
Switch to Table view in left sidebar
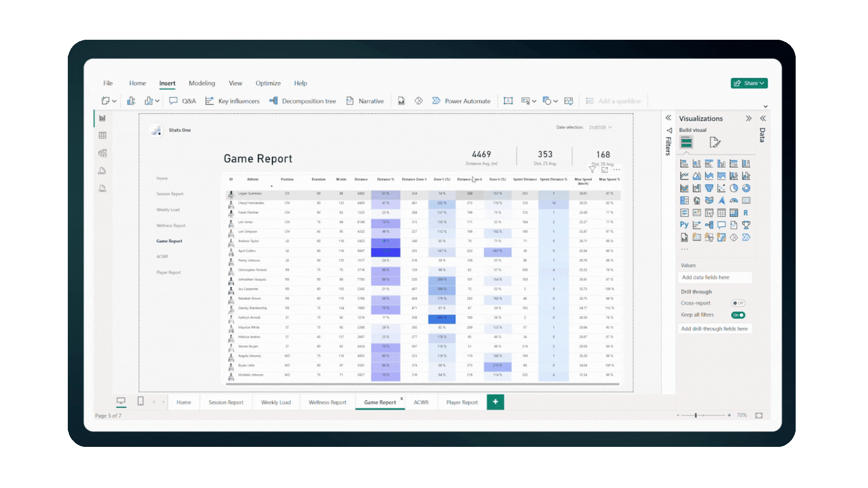(103, 136)
